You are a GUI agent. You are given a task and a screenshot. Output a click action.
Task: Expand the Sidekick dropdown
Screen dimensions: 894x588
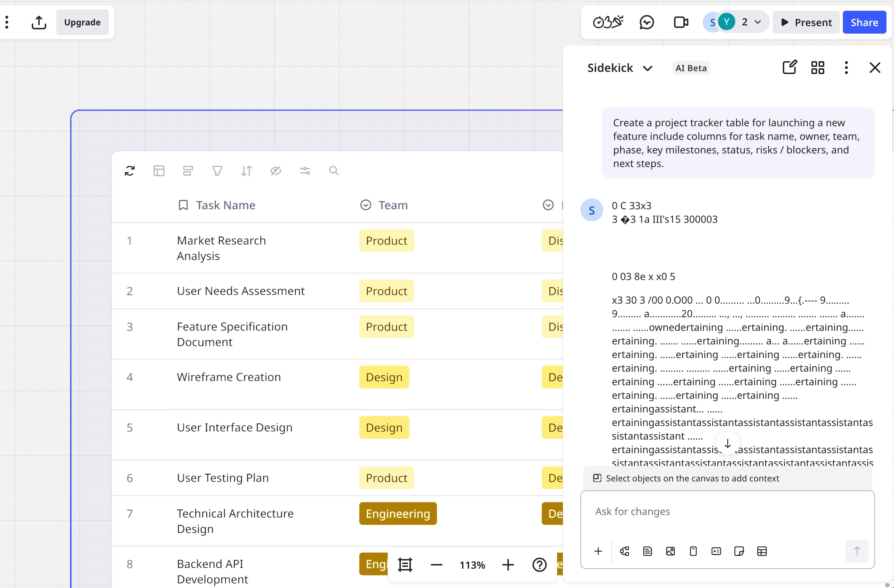pos(647,68)
